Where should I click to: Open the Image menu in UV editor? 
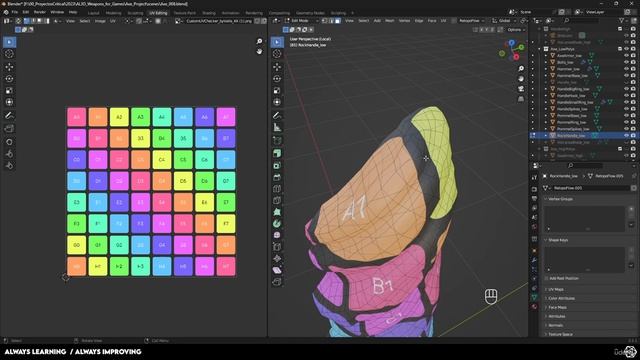100,21
